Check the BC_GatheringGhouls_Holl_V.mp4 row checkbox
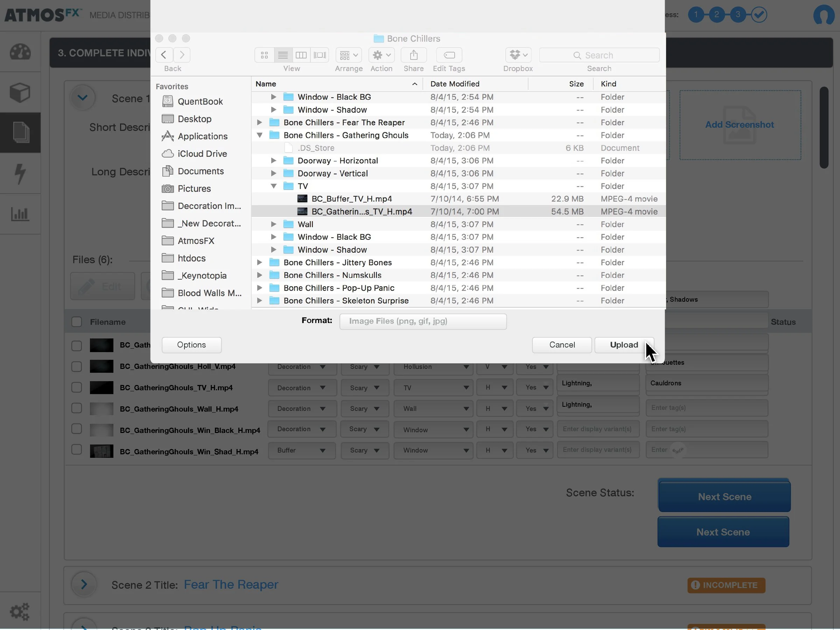The image size is (840, 630). click(x=77, y=366)
